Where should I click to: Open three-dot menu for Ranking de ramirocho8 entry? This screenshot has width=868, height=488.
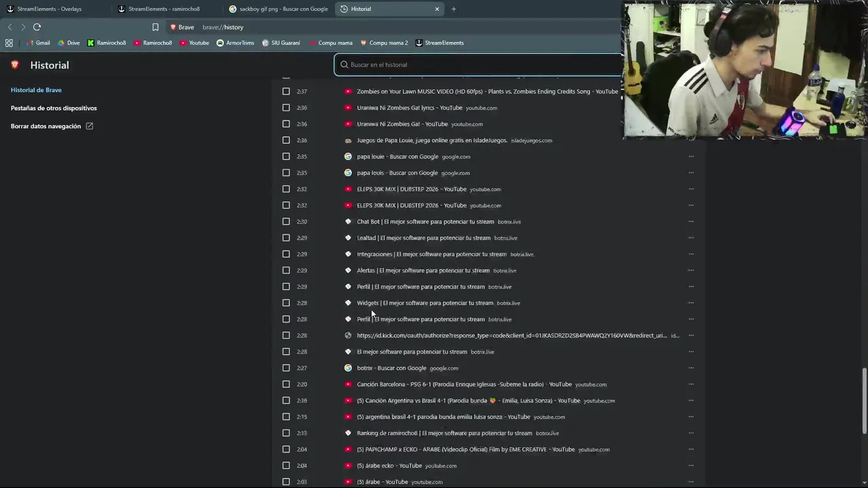pos(691,433)
